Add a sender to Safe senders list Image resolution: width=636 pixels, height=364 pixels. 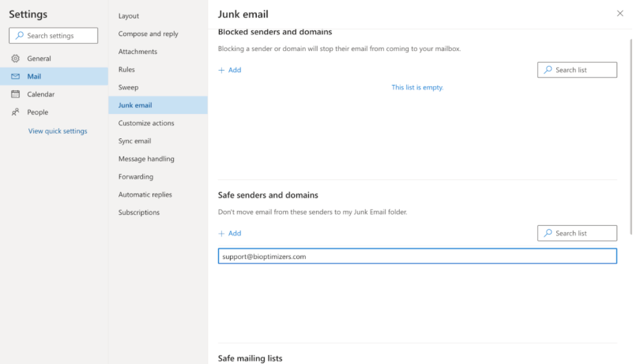pos(230,233)
